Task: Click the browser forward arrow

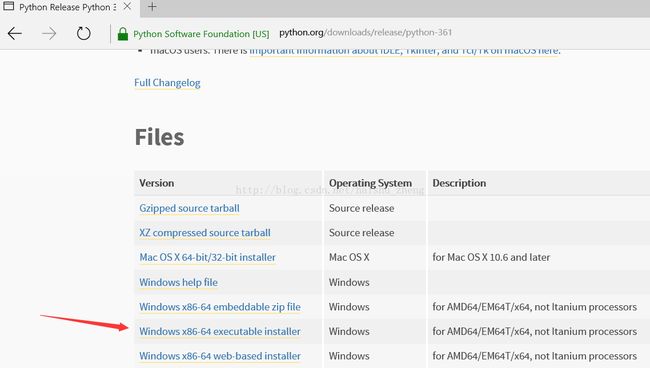Action: point(49,34)
